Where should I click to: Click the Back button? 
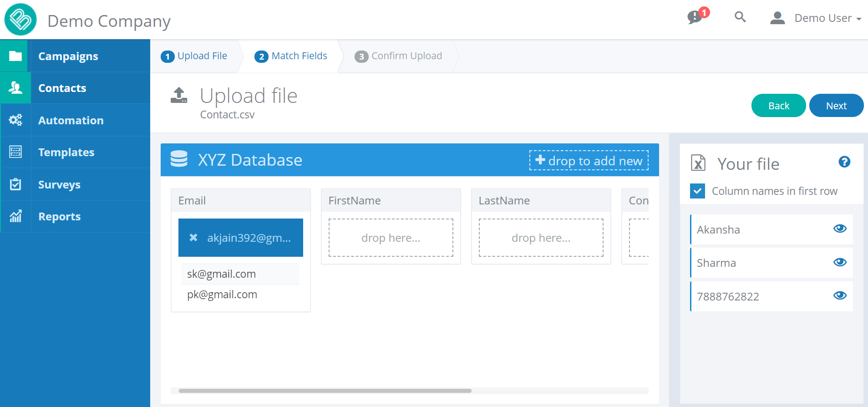(778, 106)
